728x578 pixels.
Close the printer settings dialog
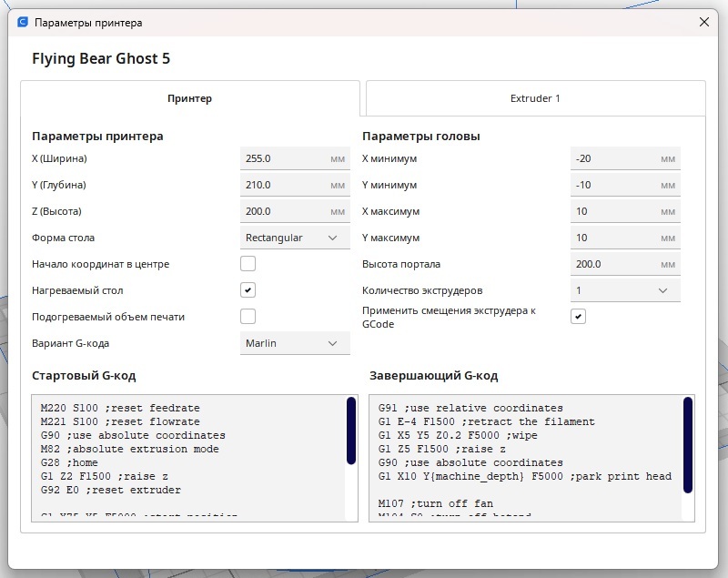(703, 22)
